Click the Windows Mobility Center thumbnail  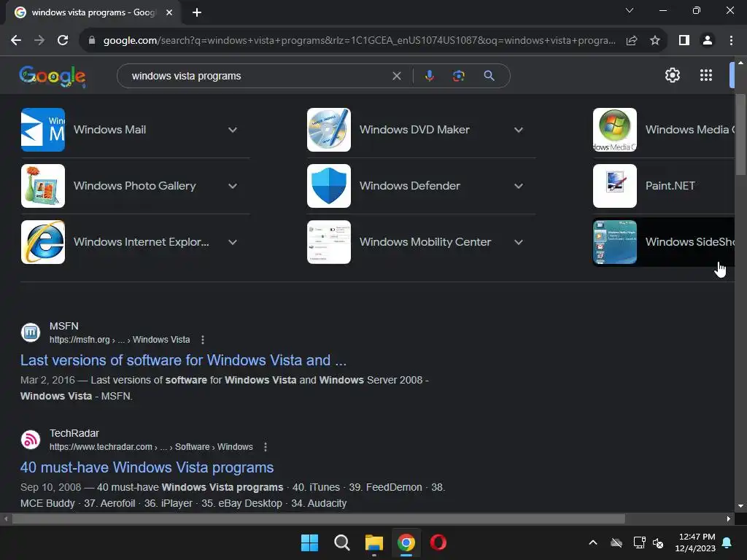click(329, 242)
